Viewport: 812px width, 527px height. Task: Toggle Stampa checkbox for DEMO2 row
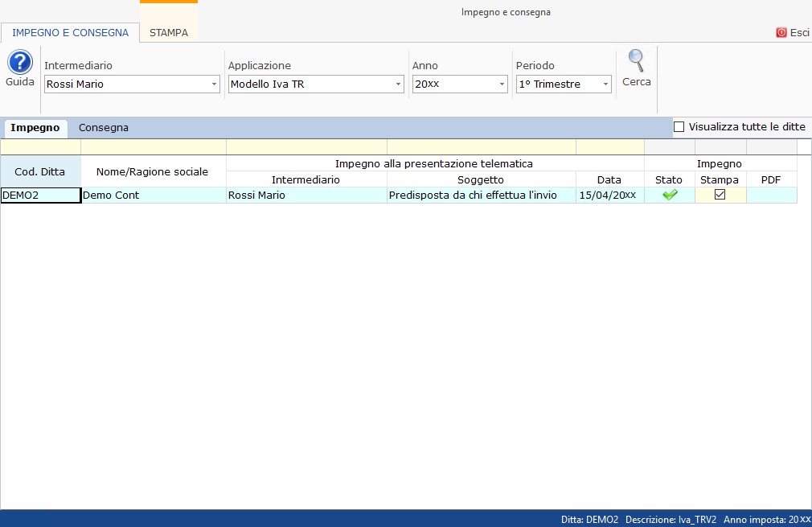720,195
